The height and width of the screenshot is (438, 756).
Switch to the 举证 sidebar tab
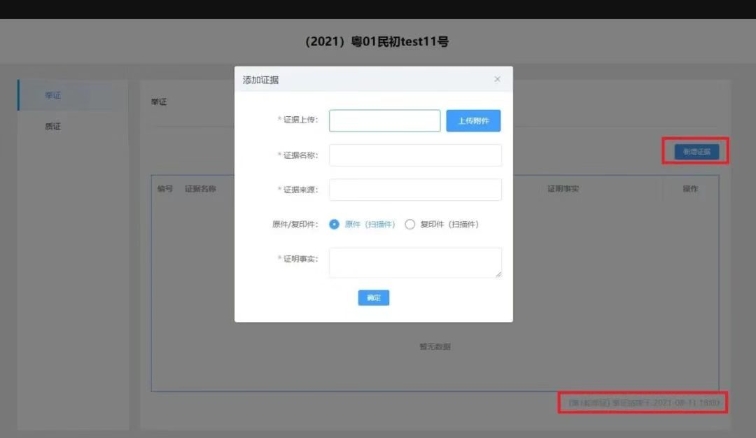[53, 96]
